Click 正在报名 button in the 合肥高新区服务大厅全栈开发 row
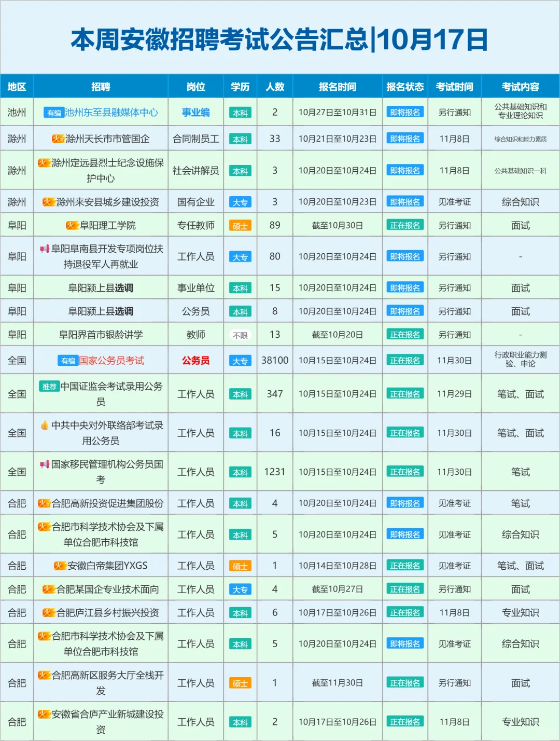The height and width of the screenshot is (741, 560). 405,683
